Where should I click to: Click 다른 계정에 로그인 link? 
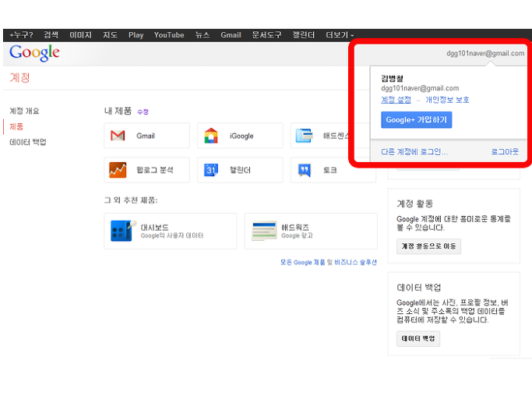pos(414,152)
